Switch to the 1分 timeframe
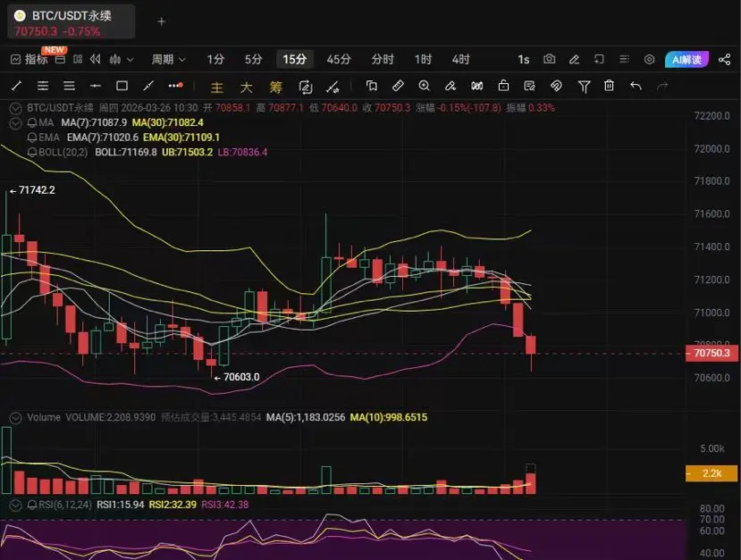 tap(215, 60)
